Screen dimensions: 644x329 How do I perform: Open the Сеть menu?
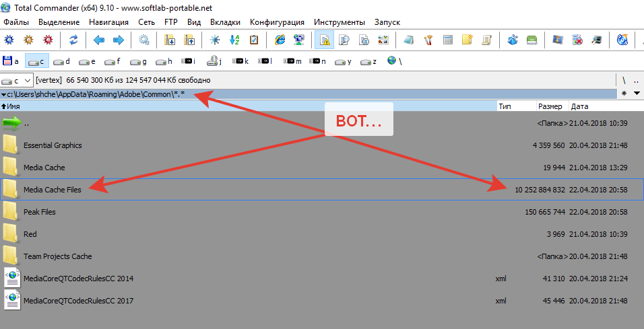tap(147, 22)
